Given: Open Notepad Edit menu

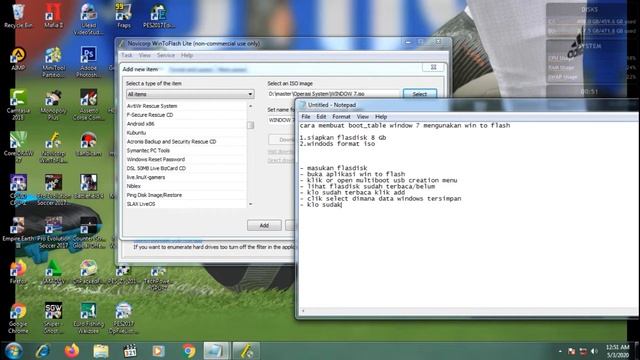Looking at the screenshot, I should (321, 117).
